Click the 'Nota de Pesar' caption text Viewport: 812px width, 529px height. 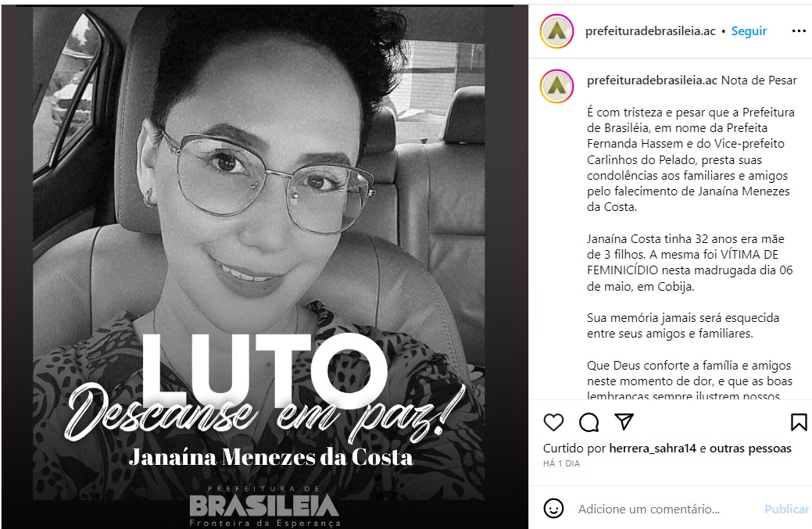pyautogui.click(x=759, y=80)
